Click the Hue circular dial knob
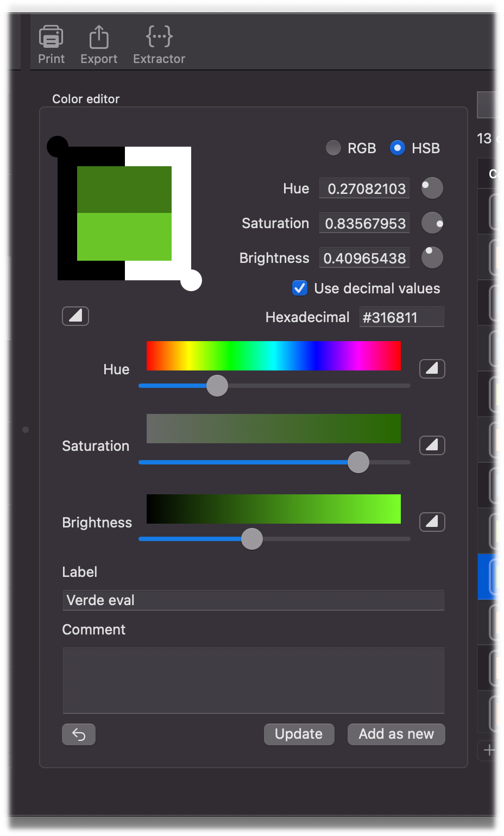 tap(432, 188)
